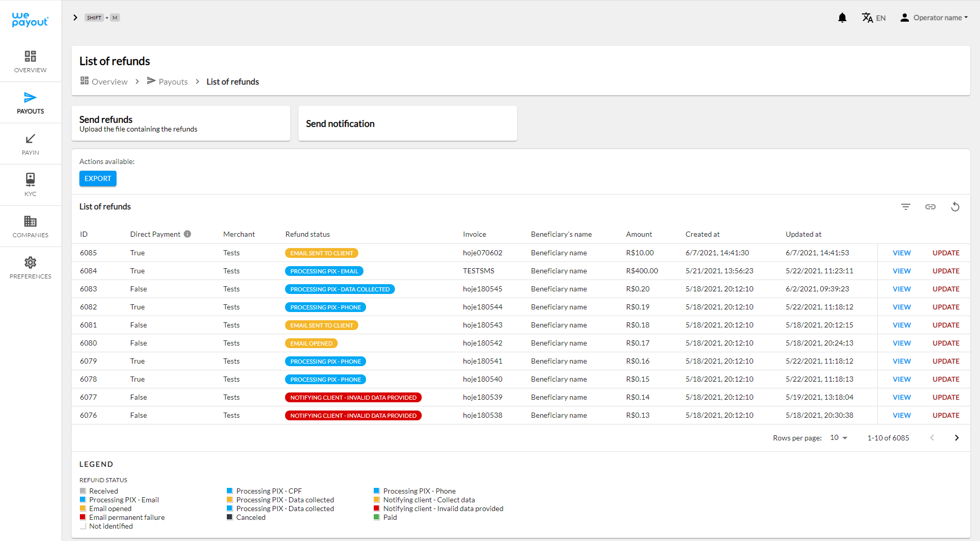View refund 6084
The image size is (980, 541).
[x=902, y=271]
